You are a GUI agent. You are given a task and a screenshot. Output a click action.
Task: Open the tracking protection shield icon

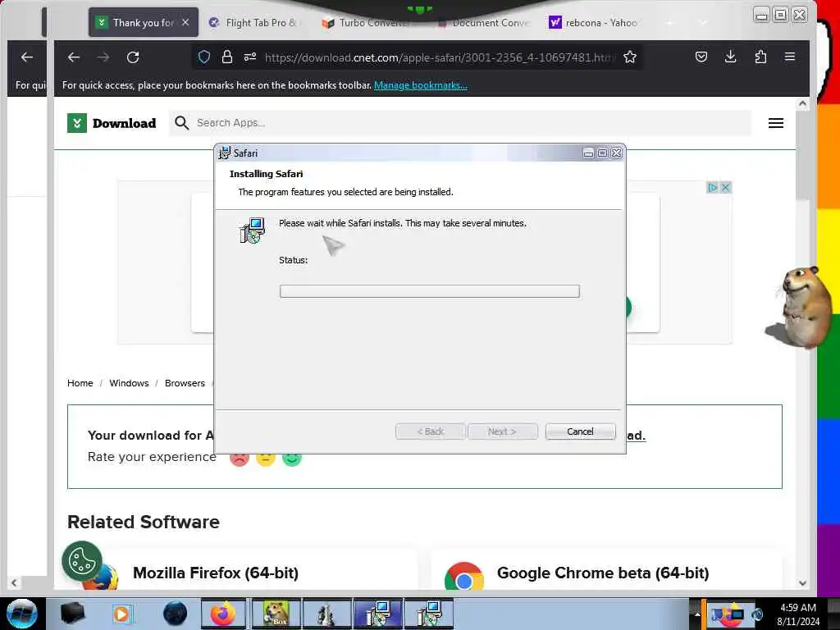pos(204,57)
